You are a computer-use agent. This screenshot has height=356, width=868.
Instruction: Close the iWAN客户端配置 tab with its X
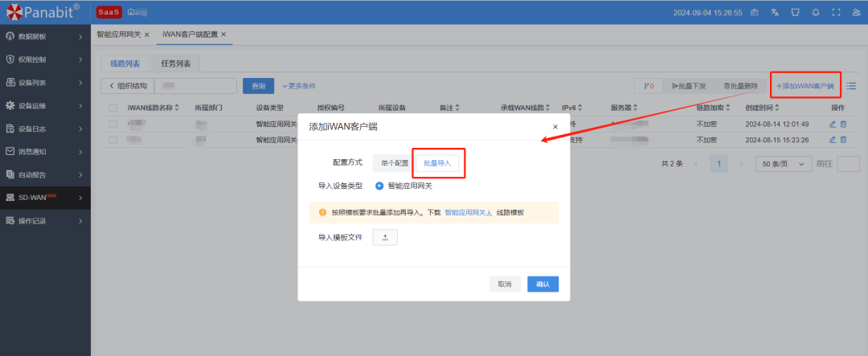click(x=223, y=35)
